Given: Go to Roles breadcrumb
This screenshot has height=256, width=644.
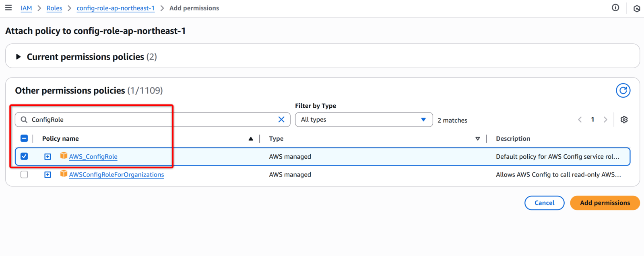Looking at the screenshot, I should (54, 8).
